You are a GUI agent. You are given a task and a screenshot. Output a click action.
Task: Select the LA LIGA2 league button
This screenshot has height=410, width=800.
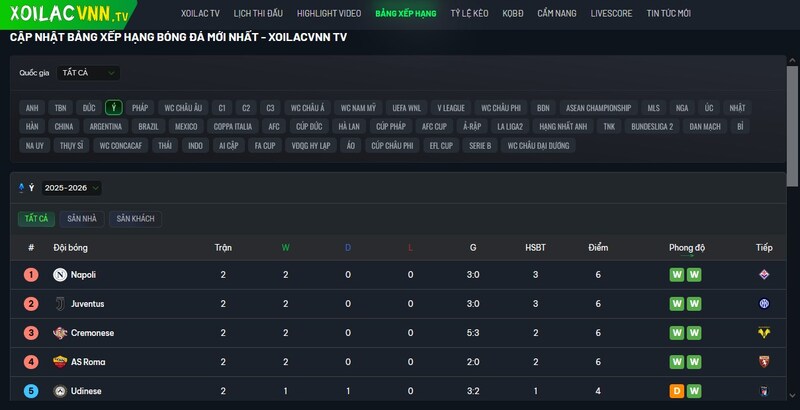[507, 127]
